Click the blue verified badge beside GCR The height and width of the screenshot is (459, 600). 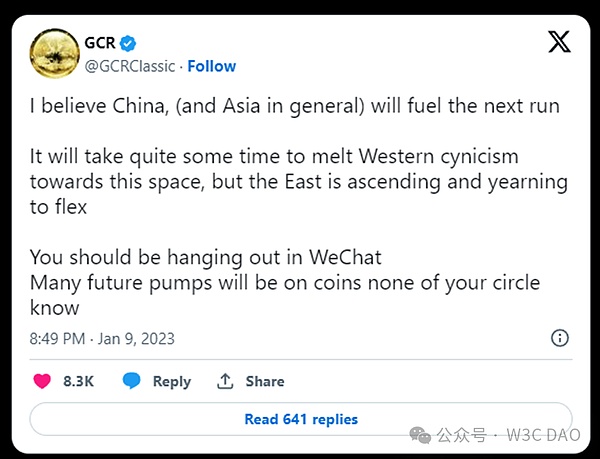130,43
